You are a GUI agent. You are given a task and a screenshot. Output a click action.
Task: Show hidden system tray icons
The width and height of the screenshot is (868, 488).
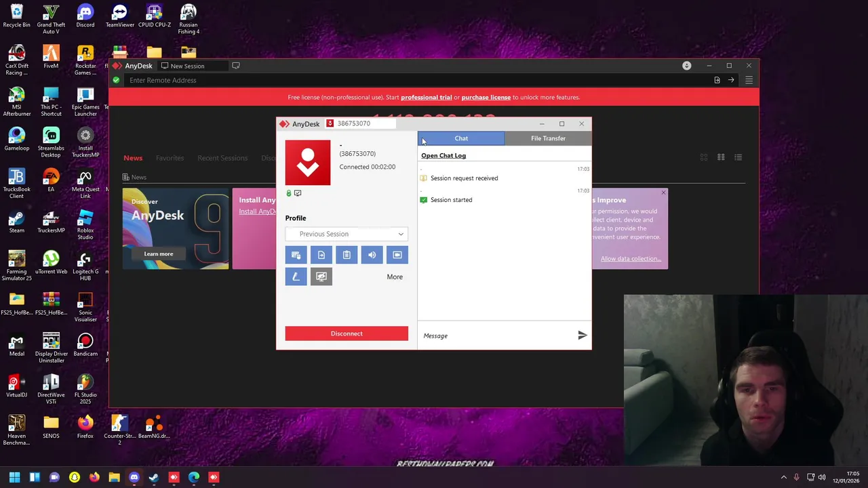point(784,477)
